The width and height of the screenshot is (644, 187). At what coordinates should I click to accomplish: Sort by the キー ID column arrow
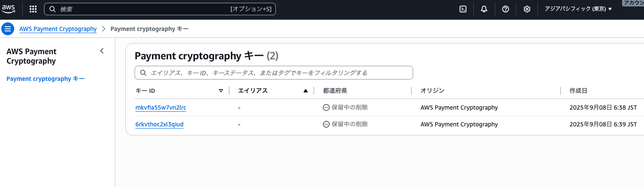click(221, 91)
